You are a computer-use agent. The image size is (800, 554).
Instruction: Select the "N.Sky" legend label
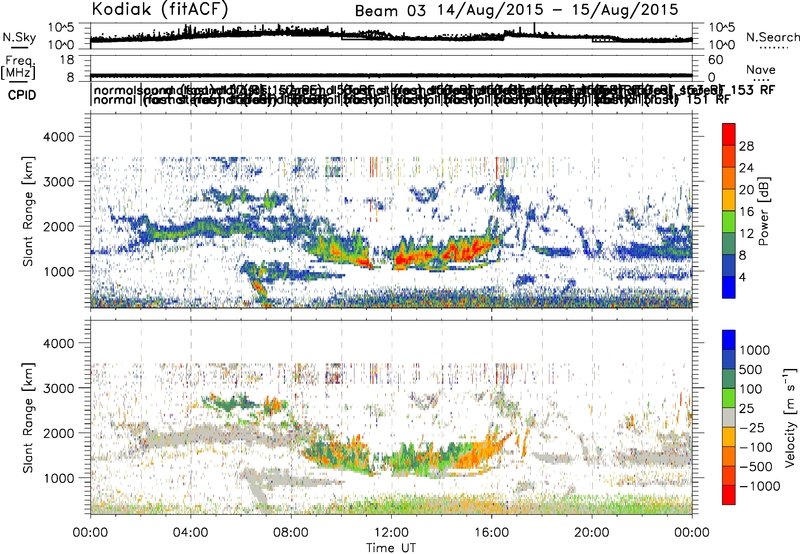click(19, 37)
